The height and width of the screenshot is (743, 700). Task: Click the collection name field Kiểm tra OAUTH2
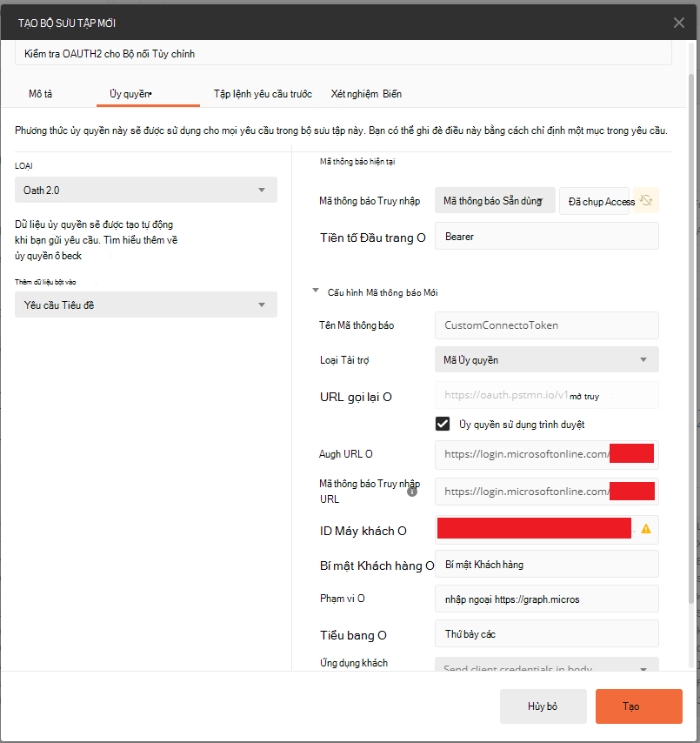(343, 54)
